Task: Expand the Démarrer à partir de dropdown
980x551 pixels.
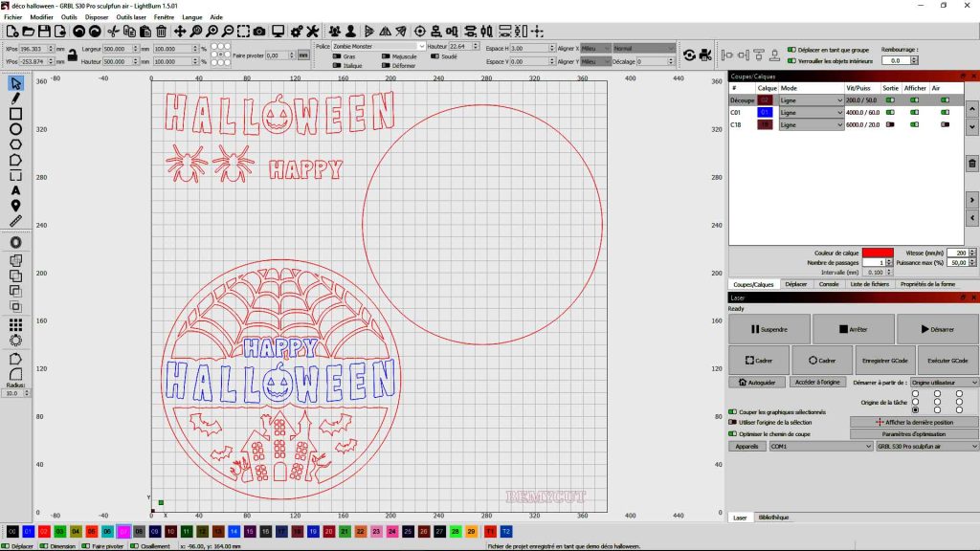Action: click(x=945, y=383)
